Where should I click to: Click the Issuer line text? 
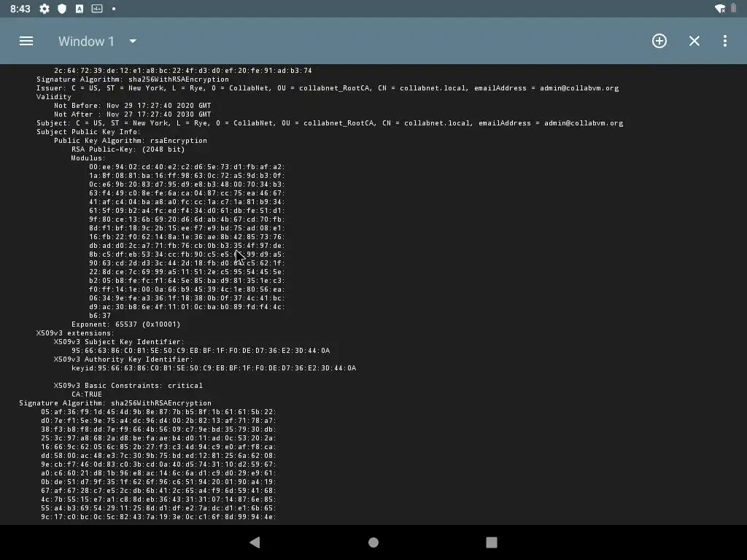click(x=328, y=88)
